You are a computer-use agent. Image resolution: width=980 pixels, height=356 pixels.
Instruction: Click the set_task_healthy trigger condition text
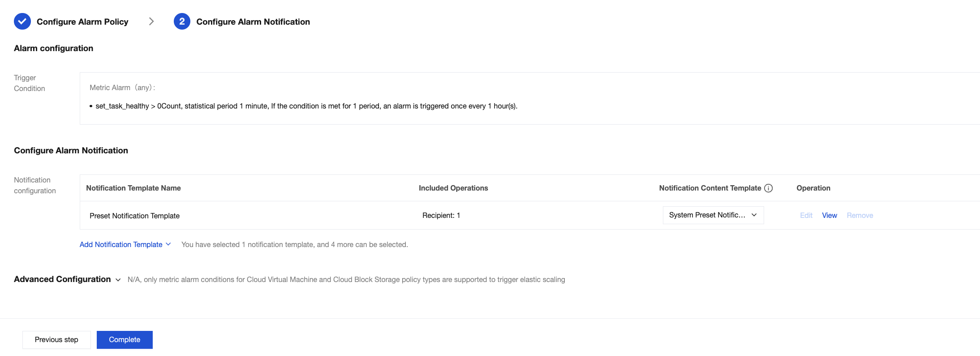coord(306,106)
